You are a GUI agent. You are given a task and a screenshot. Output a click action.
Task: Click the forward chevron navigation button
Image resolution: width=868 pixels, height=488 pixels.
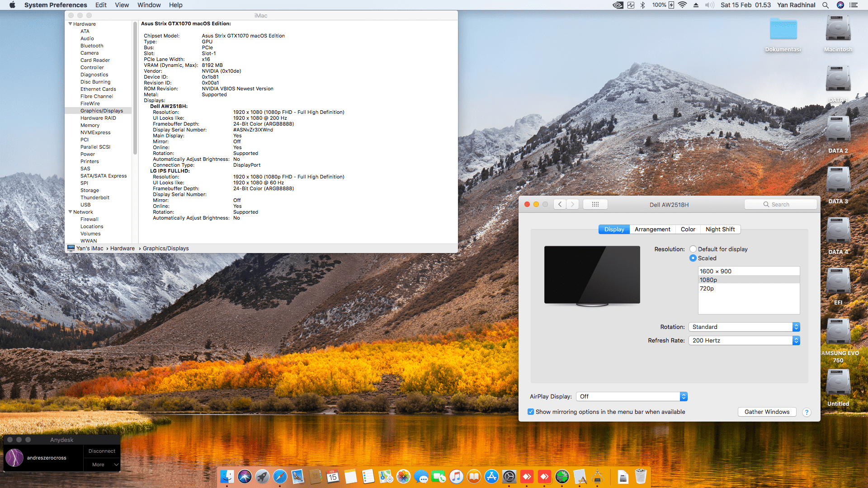[x=572, y=204]
